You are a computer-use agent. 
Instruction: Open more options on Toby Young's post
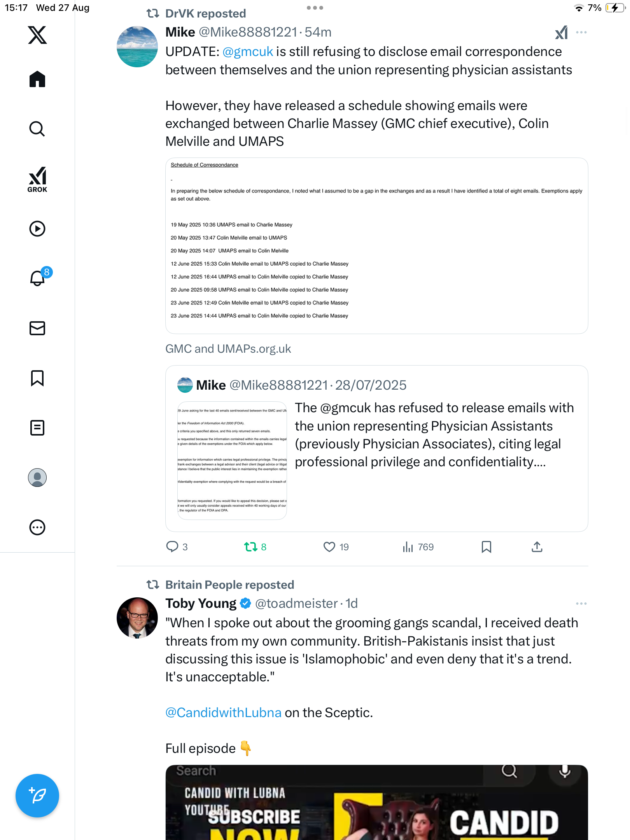click(x=581, y=604)
